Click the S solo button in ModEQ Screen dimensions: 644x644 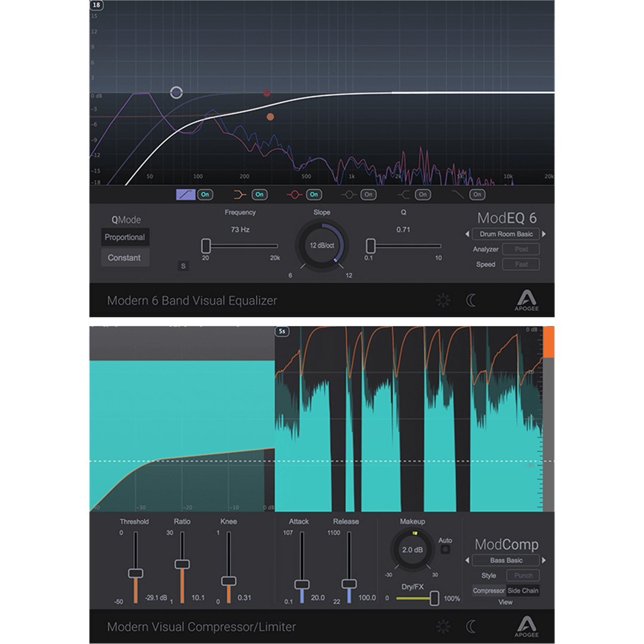tap(183, 266)
